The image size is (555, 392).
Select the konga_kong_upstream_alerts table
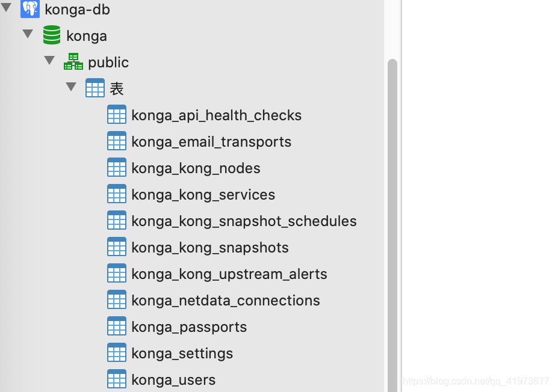pyautogui.click(x=229, y=274)
